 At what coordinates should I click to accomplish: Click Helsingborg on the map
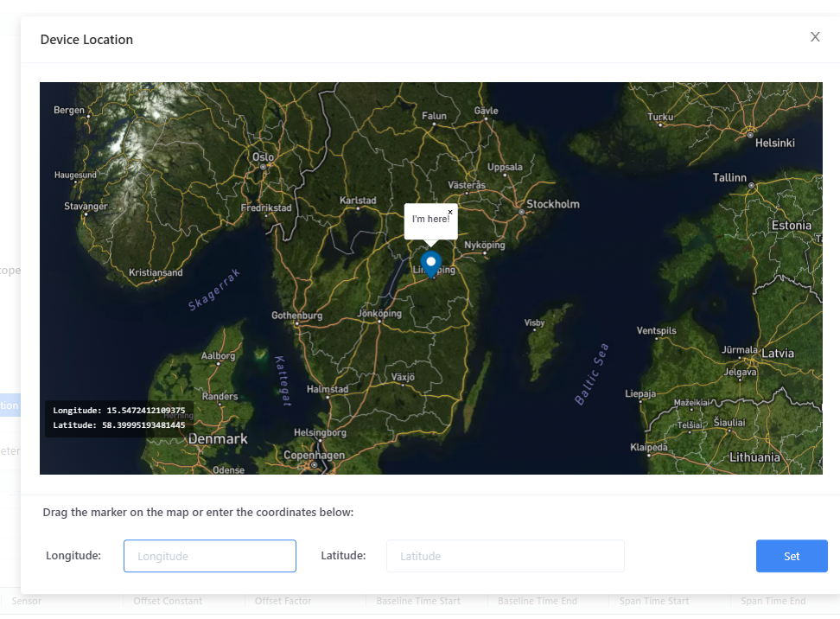tap(320, 432)
